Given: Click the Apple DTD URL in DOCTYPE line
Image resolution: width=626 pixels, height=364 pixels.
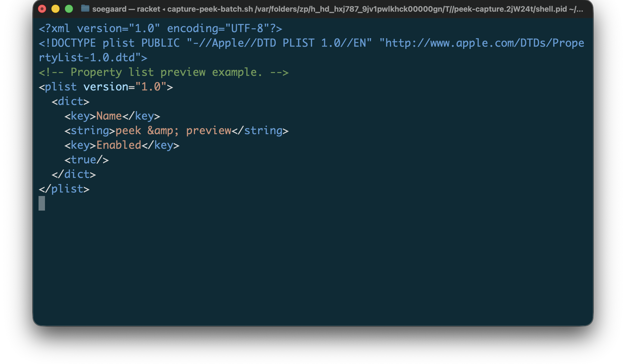Looking at the screenshot, I should pyautogui.click(x=482, y=43).
